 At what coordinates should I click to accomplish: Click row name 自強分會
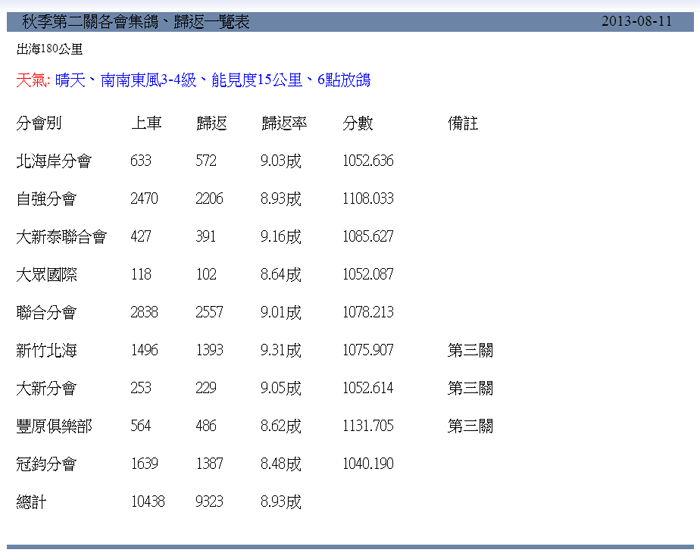tap(46, 199)
